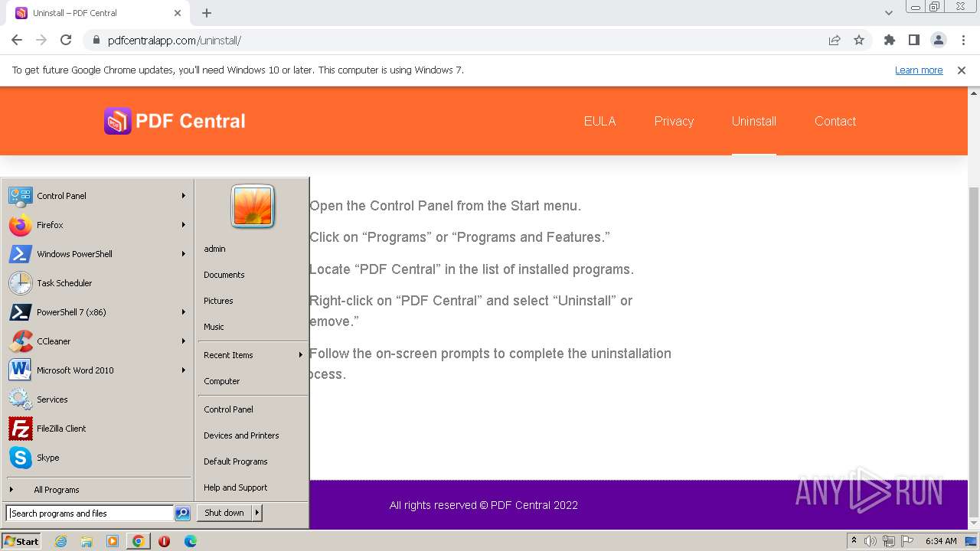Open Devices and Printers

click(x=253, y=435)
